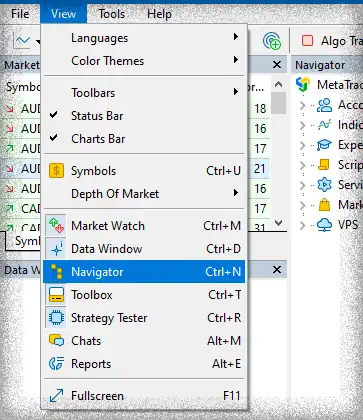Image resolution: width=363 pixels, height=420 pixels.
Task: Expand the Toolbars submenu
Action: point(144,93)
